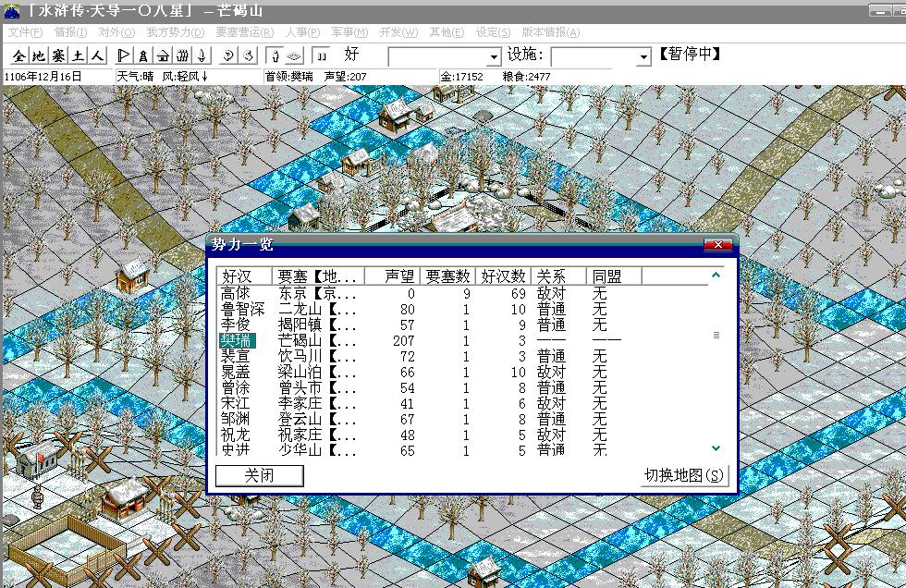This screenshot has height=588, width=906.
Task: Sort by the 声望 column header
Action: coord(392,276)
